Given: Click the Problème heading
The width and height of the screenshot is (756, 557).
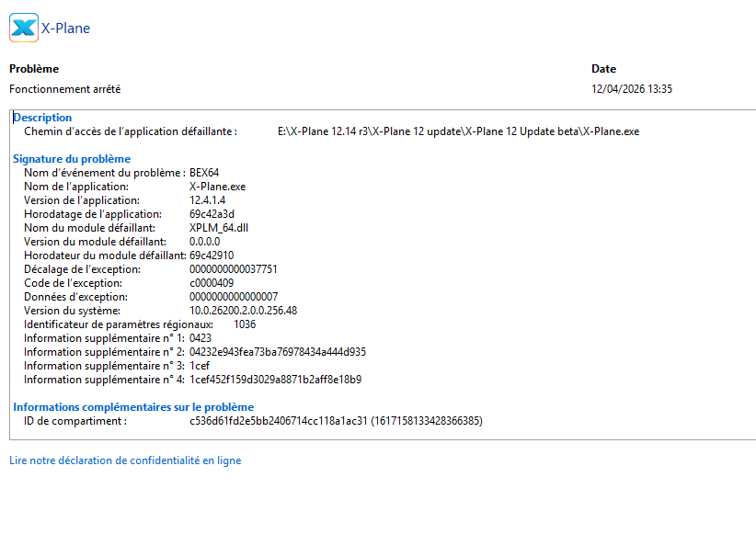Looking at the screenshot, I should 34,69.
